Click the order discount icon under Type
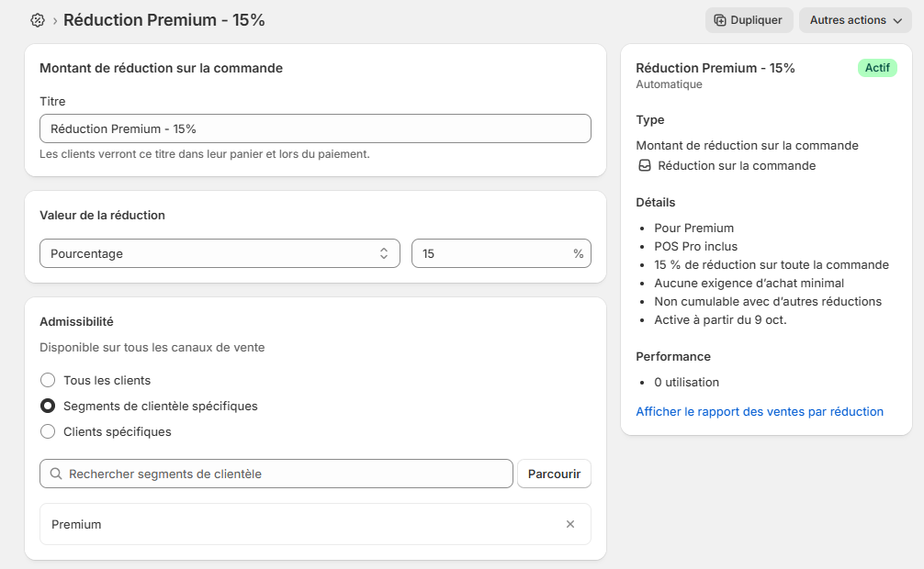Screen dimensions: 924x569 (x=645, y=166)
